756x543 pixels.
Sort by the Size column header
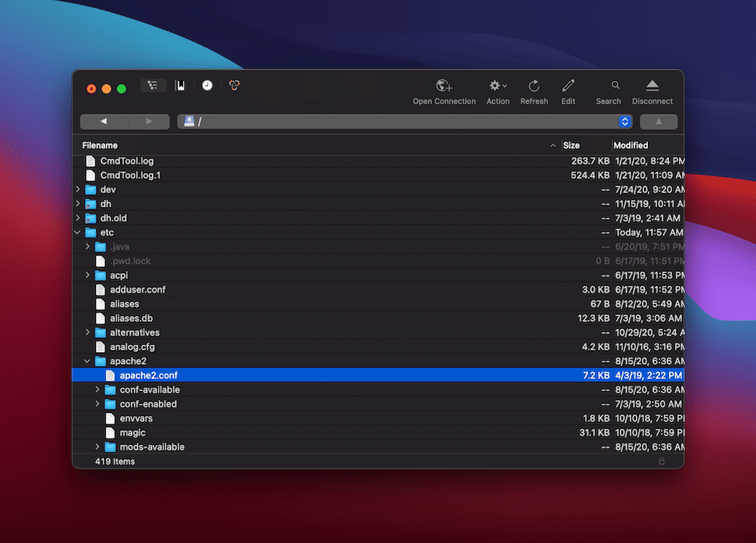pyautogui.click(x=571, y=144)
